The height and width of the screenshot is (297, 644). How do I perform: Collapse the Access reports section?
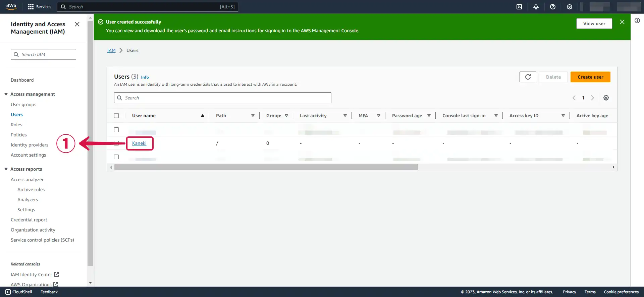tap(6, 169)
